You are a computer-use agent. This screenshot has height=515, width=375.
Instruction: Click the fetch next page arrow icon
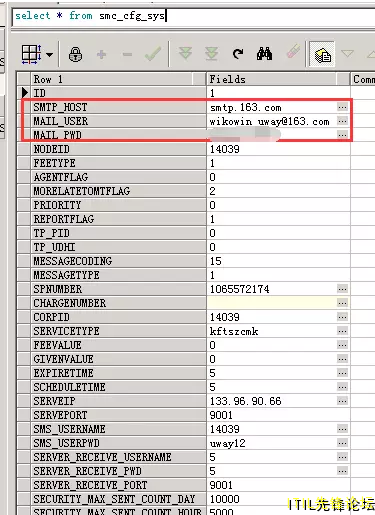[x=185, y=54]
